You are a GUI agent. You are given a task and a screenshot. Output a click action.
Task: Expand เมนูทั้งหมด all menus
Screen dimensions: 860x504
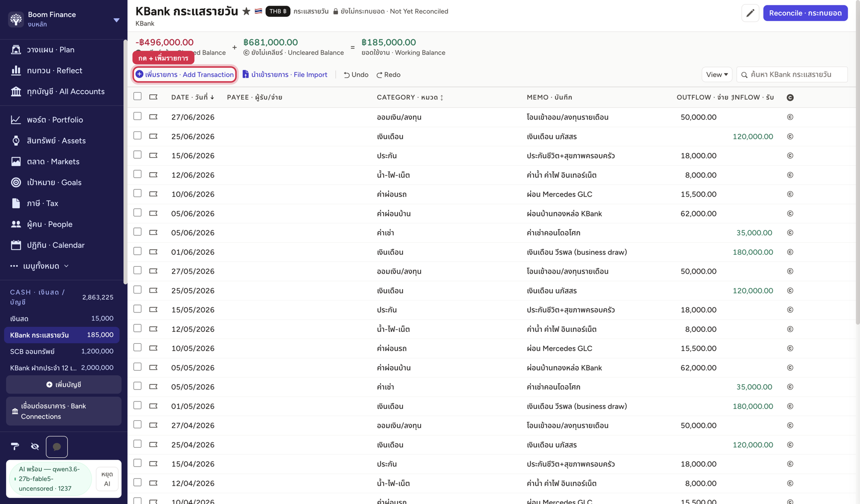(39, 266)
